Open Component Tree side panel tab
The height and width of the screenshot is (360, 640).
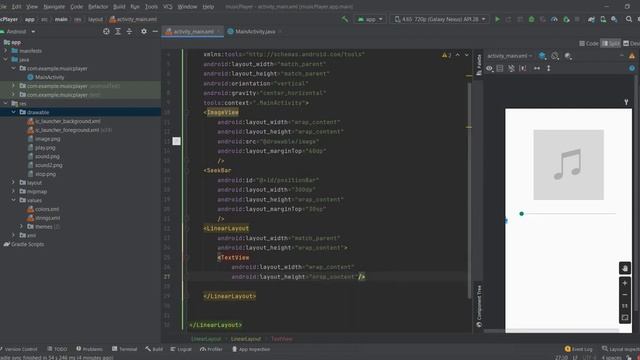[x=479, y=306]
